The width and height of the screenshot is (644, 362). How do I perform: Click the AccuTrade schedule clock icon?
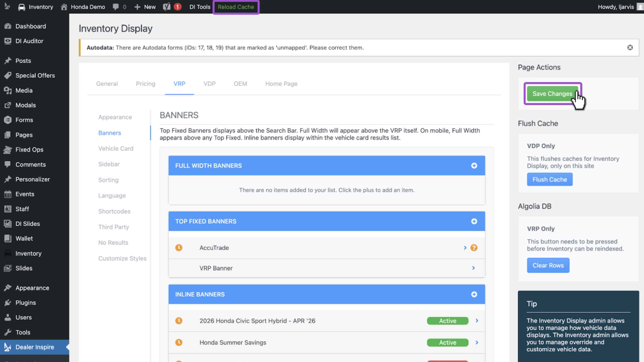179,248
